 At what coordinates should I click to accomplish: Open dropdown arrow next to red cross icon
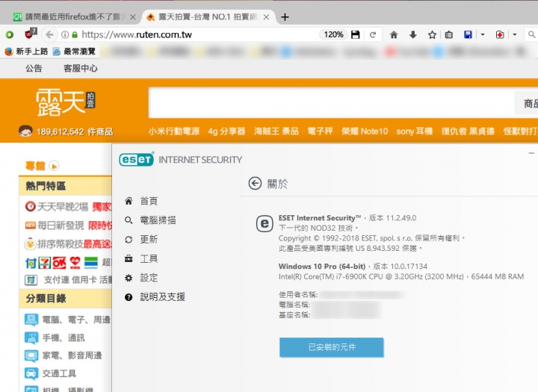(x=515, y=34)
